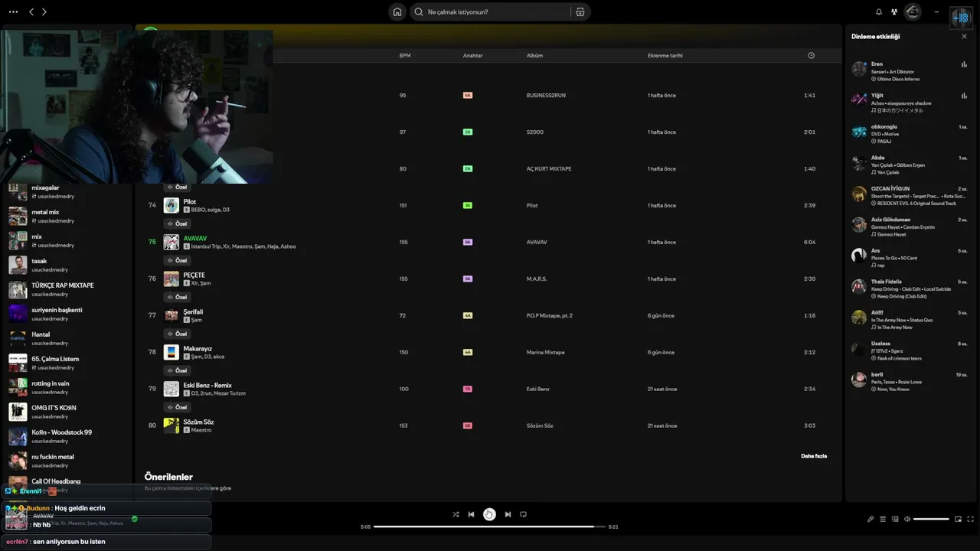Open the PEÇETE track title

click(194, 275)
